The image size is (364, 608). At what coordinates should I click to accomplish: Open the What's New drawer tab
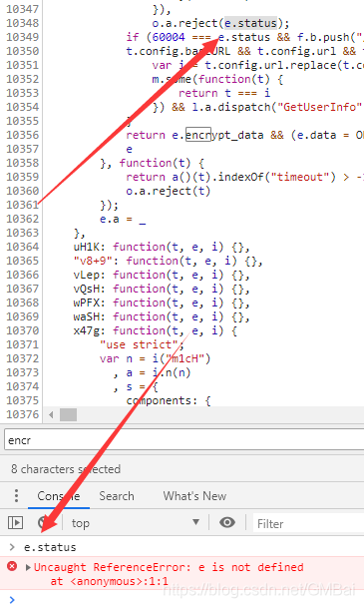tap(194, 496)
